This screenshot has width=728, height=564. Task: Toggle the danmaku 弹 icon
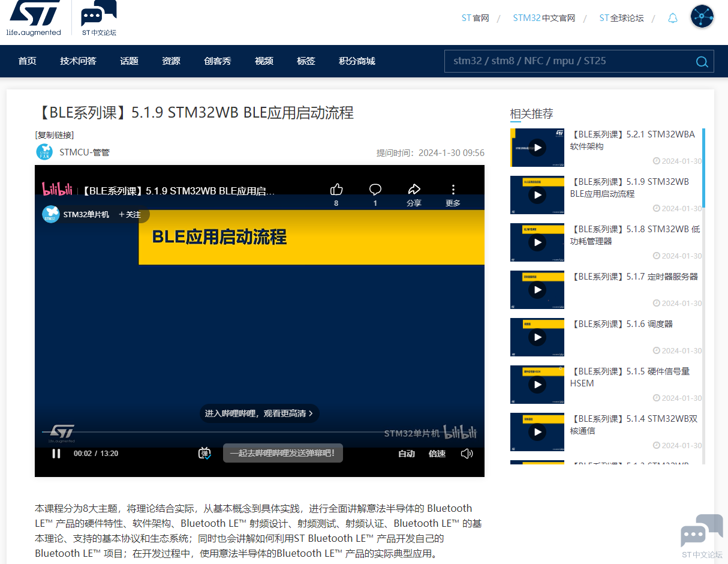(x=204, y=453)
